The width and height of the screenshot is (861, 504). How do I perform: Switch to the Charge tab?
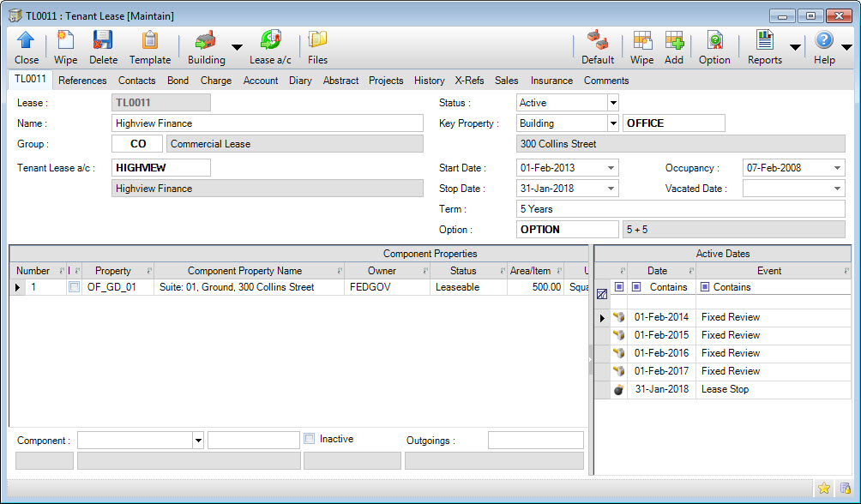[216, 81]
